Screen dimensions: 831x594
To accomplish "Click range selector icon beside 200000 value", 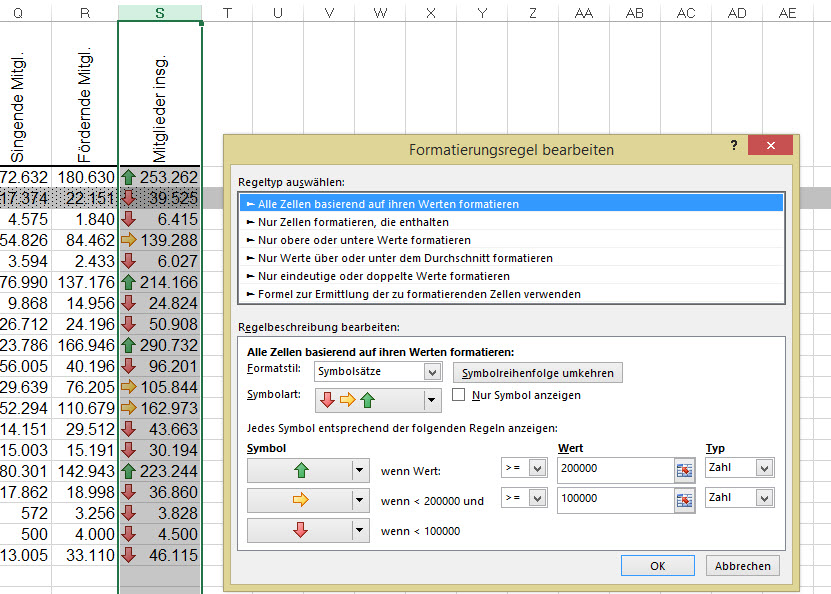I will (x=685, y=470).
